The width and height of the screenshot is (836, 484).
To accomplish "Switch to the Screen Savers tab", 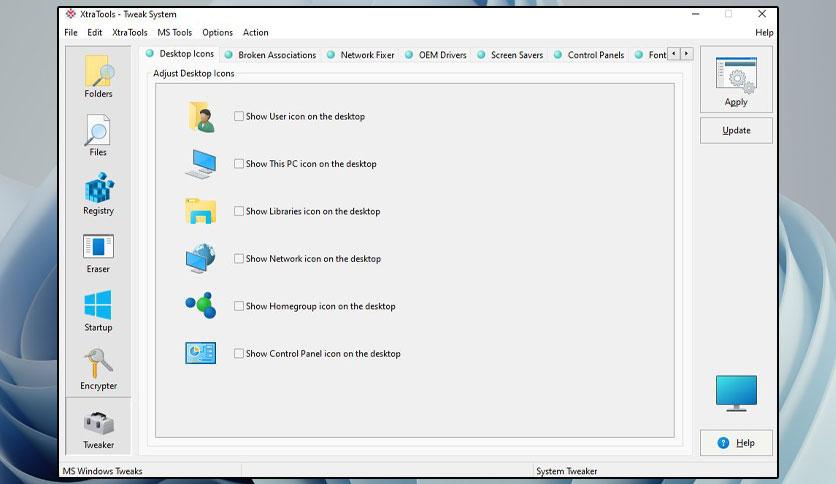I will (510, 55).
